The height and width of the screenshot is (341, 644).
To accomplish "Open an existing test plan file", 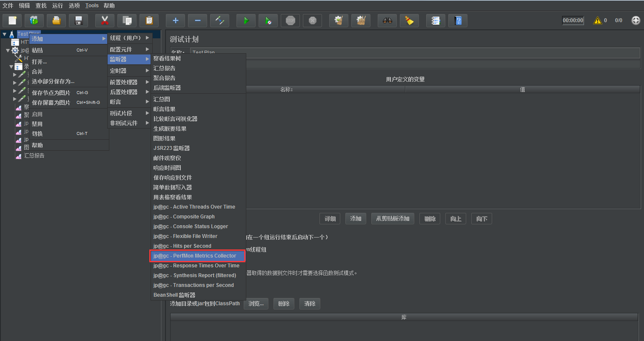I will 56,20.
